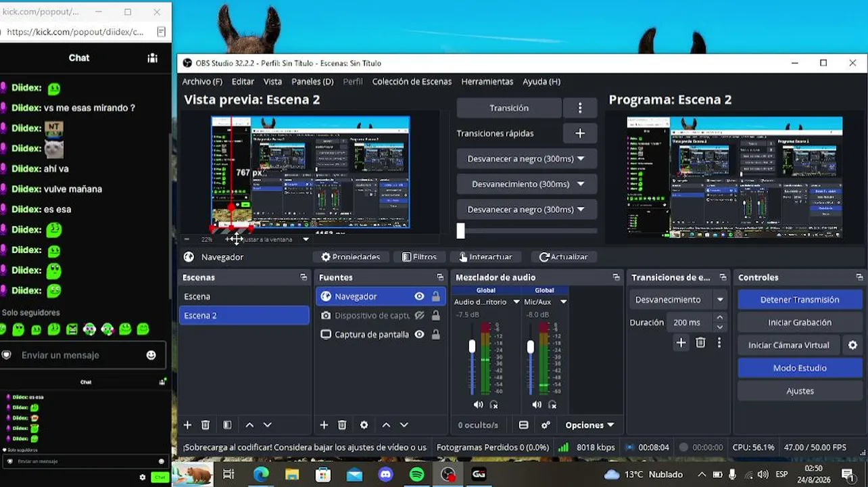Remove the scene transition with trash icon

tap(700, 343)
